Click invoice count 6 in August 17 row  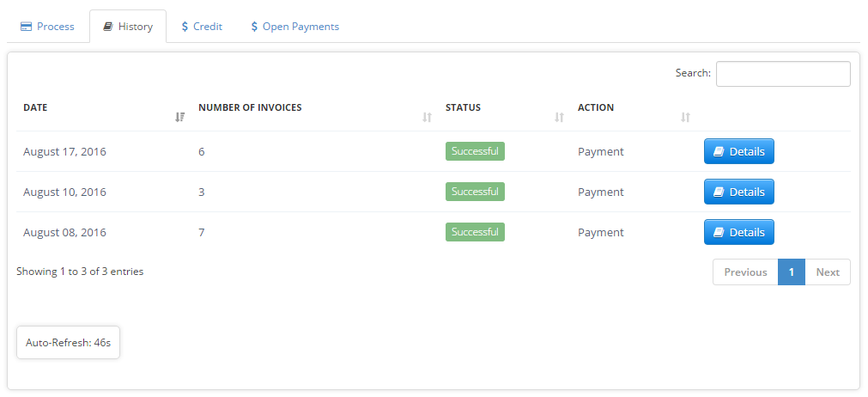[x=202, y=152]
